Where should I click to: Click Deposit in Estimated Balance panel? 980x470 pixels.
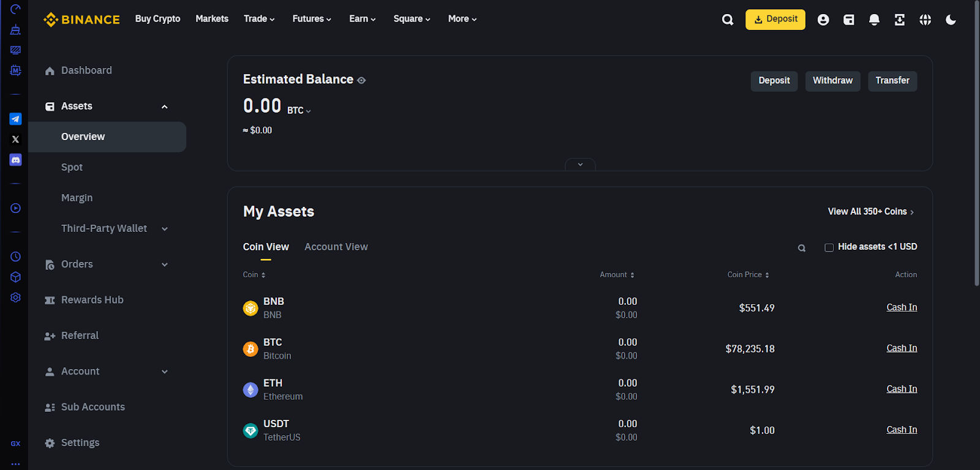pyautogui.click(x=774, y=81)
